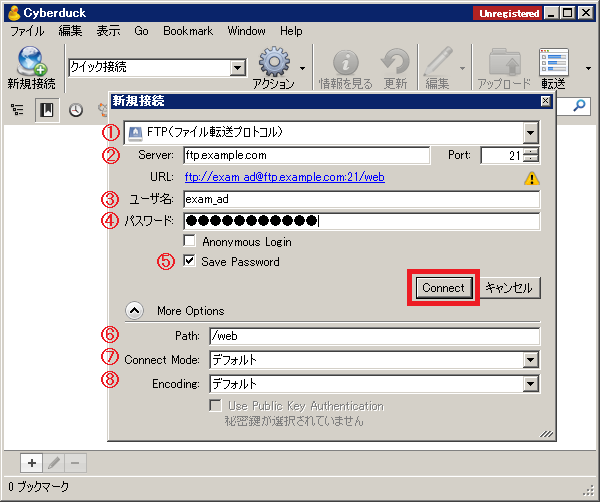Open the Go menu
600x502 pixels.
pos(141,31)
